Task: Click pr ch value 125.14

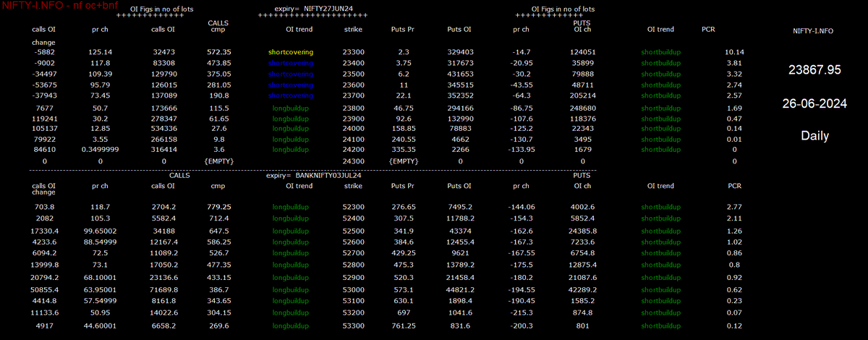Action: point(101,52)
